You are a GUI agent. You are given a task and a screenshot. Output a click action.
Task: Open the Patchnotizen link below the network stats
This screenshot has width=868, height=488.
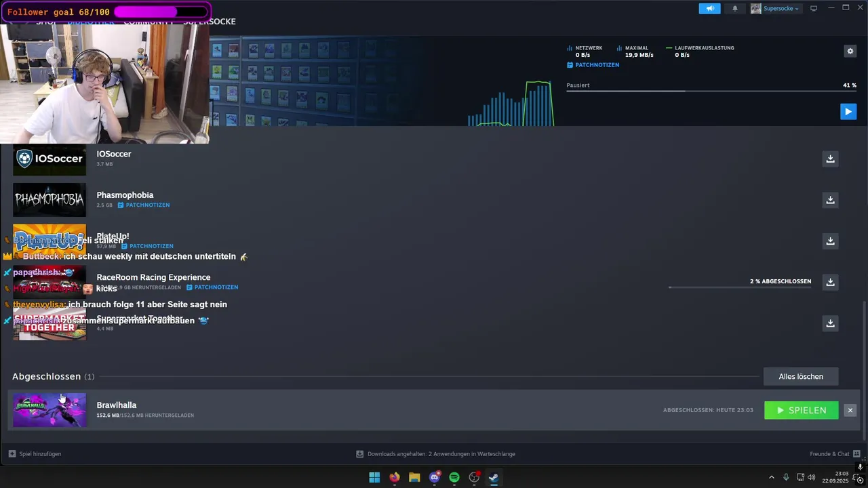pos(593,65)
